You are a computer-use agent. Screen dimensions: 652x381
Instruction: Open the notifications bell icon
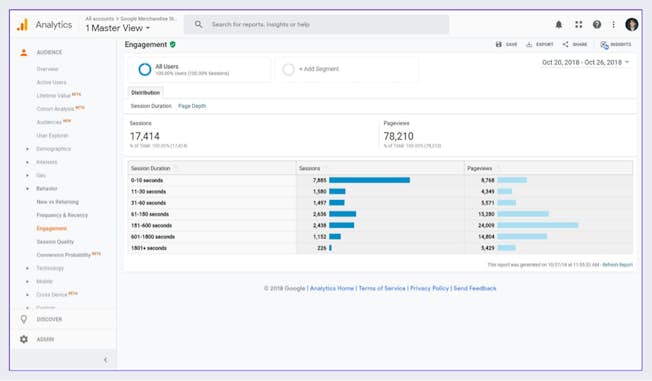pos(559,25)
